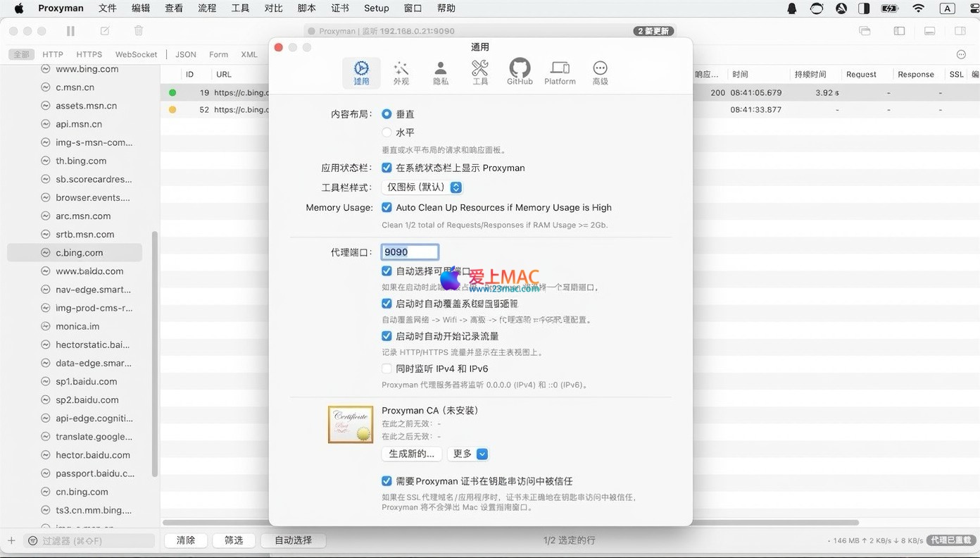Enable 同时监听 IPv4 和 IPv6 checkbox

click(387, 368)
